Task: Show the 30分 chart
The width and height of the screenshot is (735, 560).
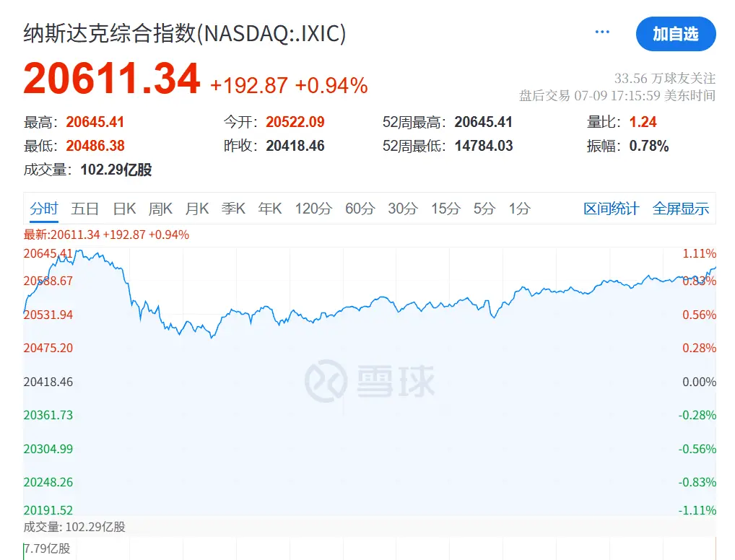Action: click(x=403, y=208)
